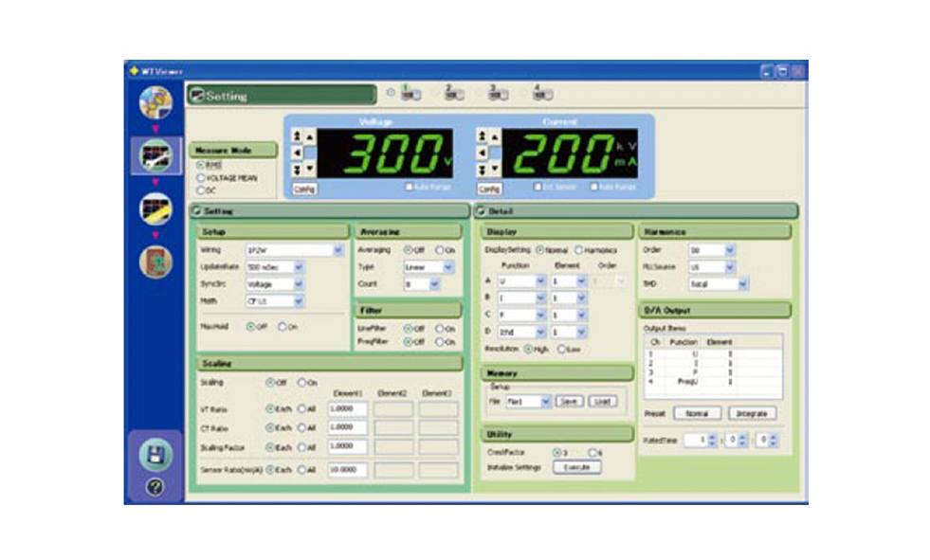Select VOLTAGE MEAN measure mode
The image size is (930, 560).
point(199,177)
